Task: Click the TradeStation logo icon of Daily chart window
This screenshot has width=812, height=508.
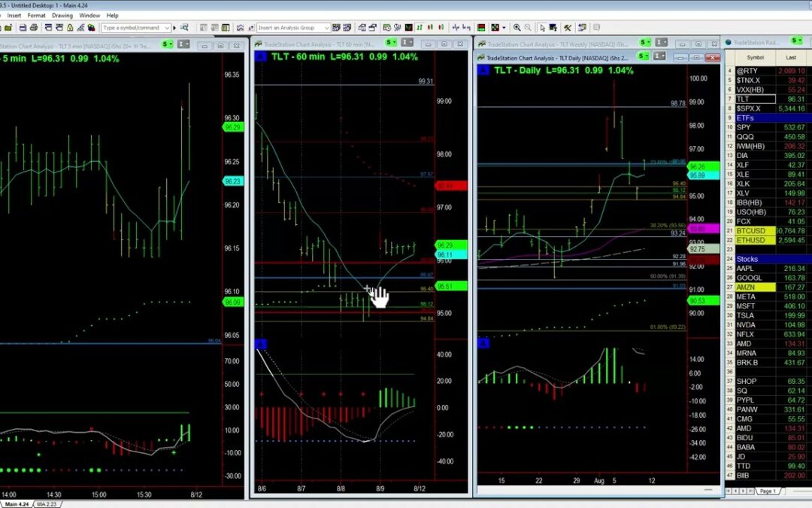Action: pos(481,57)
